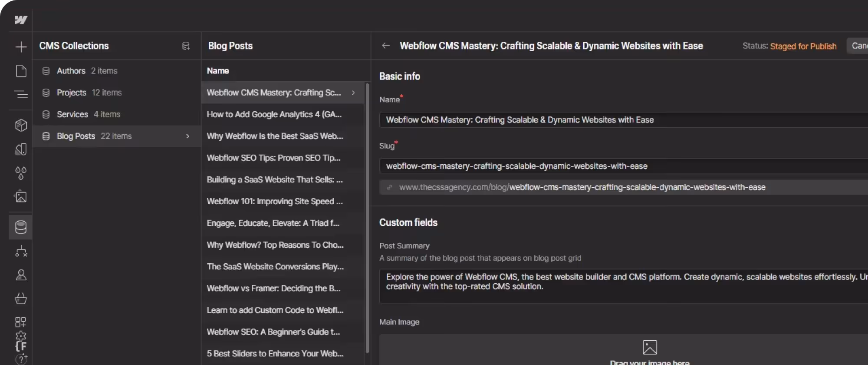Select the Authors collection
Image resolution: width=868 pixels, height=365 pixels.
pyautogui.click(x=116, y=71)
